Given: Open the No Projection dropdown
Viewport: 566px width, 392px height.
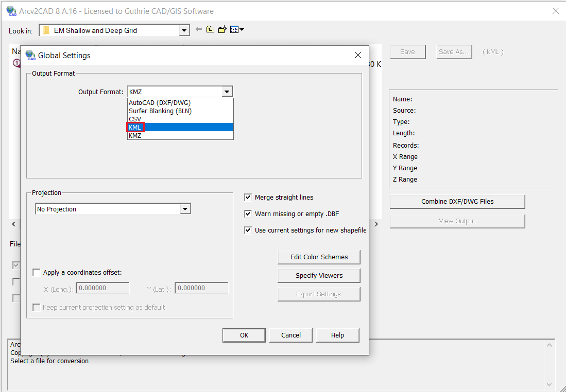Looking at the screenshot, I should tap(185, 209).
